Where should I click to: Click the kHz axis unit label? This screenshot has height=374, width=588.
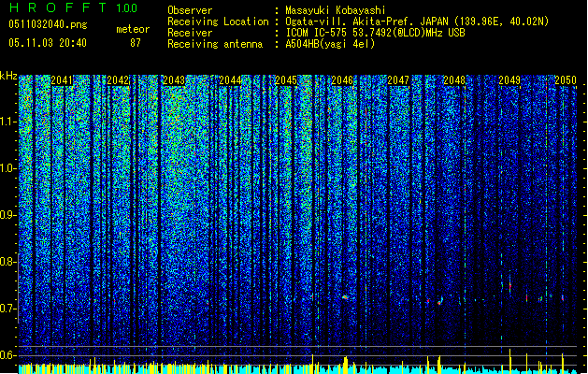[x=8, y=76]
